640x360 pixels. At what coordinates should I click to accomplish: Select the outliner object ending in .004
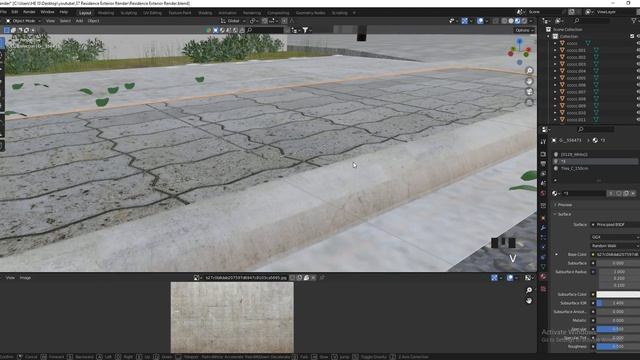576,71
